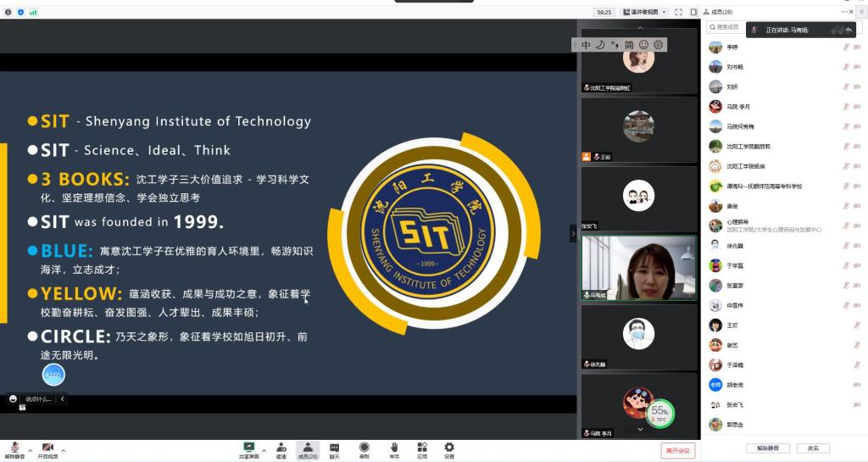868x462 pixels.
Task: Select member 张安飞 in list
Action: tap(785, 405)
